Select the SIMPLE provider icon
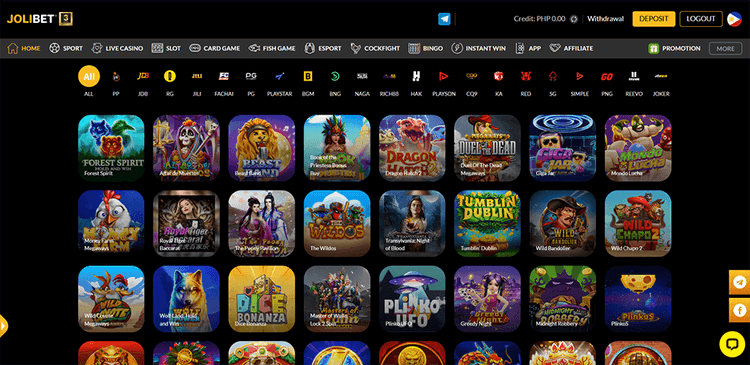The width and height of the screenshot is (750, 365). [x=580, y=77]
